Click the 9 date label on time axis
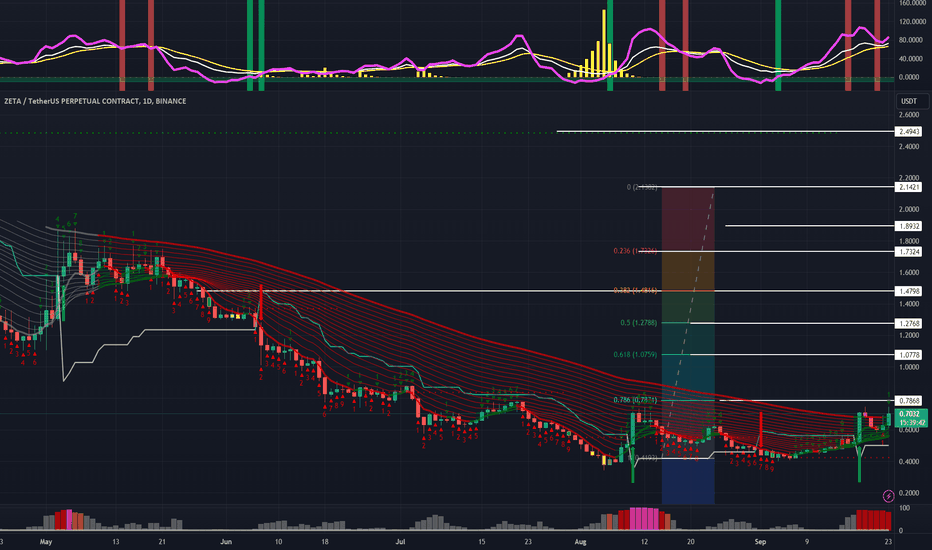The width and height of the screenshot is (932, 550). (807, 542)
